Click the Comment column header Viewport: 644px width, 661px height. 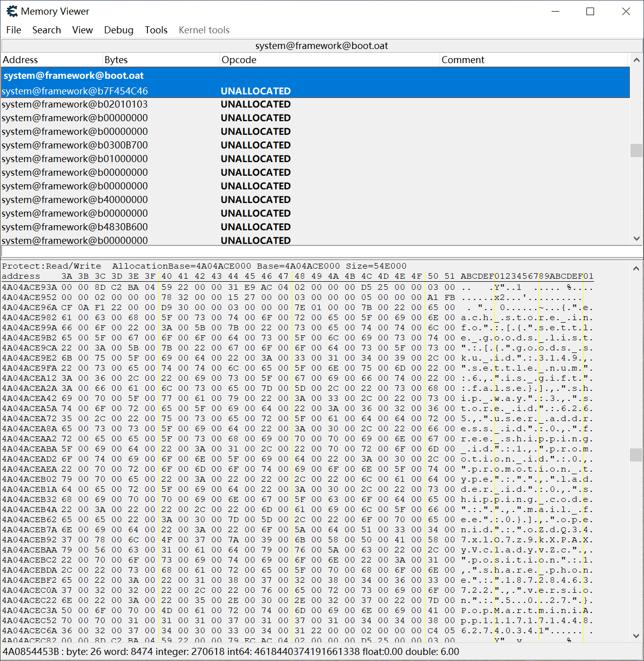tap(463, 60)
